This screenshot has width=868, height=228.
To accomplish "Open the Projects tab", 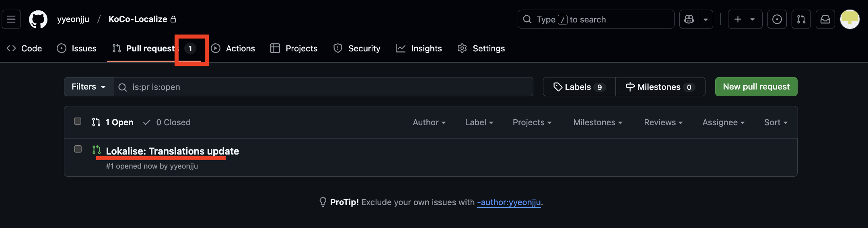I will [x=294, y=49].
